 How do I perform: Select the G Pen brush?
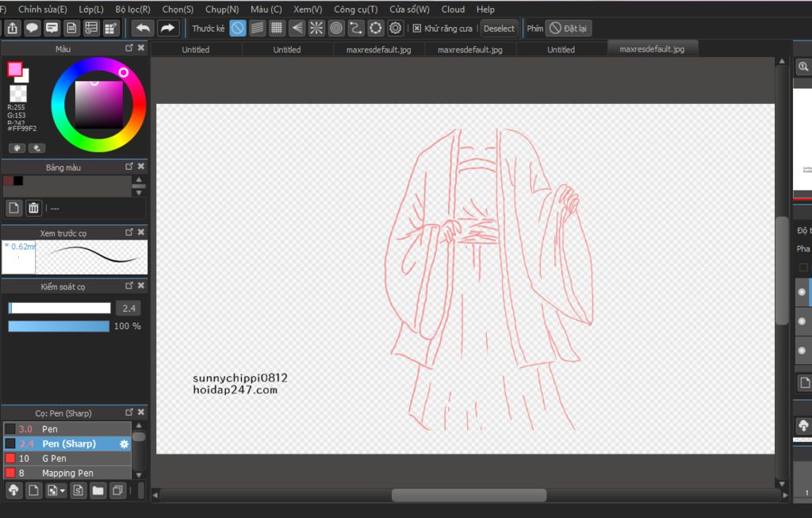67,459
